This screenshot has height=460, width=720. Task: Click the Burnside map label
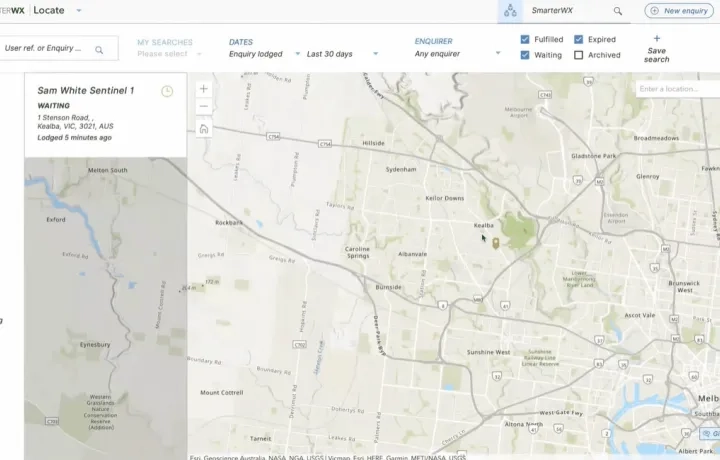388,287
